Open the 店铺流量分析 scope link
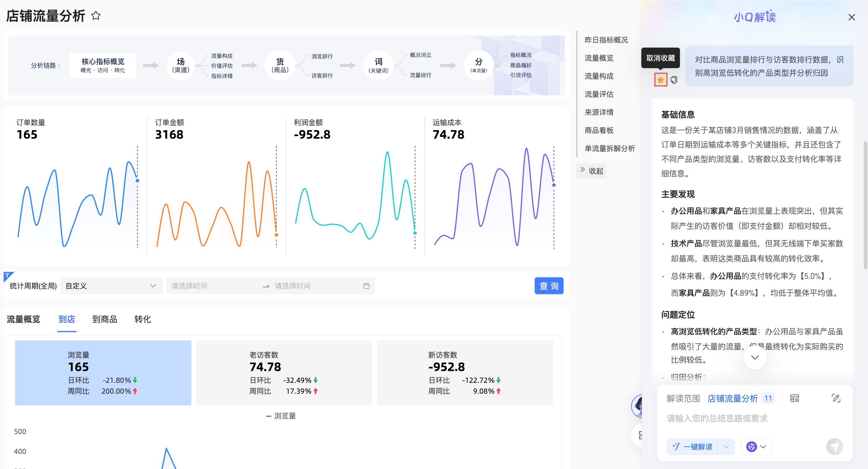The height and width of the screenshot is (469, 868). pyautogui.click(x=733, y=398)
